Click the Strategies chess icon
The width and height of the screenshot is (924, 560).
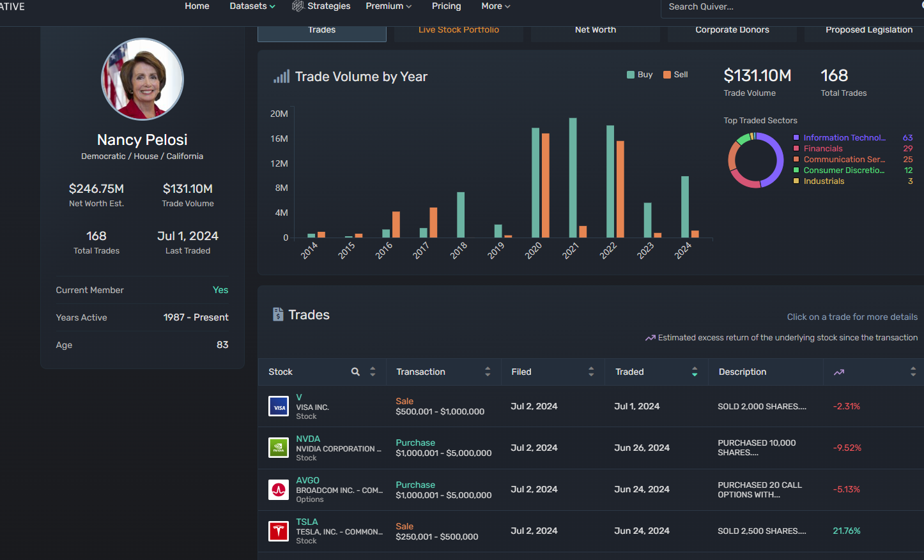pos(298,6)
